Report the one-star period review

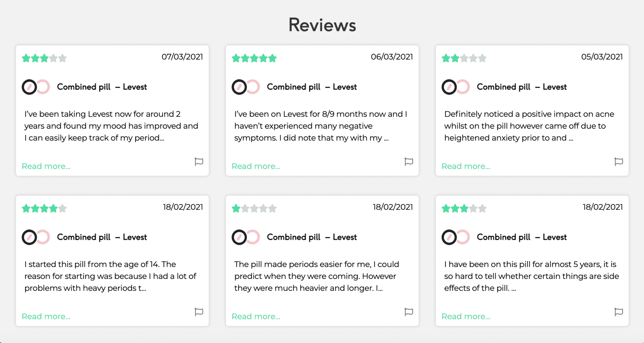coord(409,312)
